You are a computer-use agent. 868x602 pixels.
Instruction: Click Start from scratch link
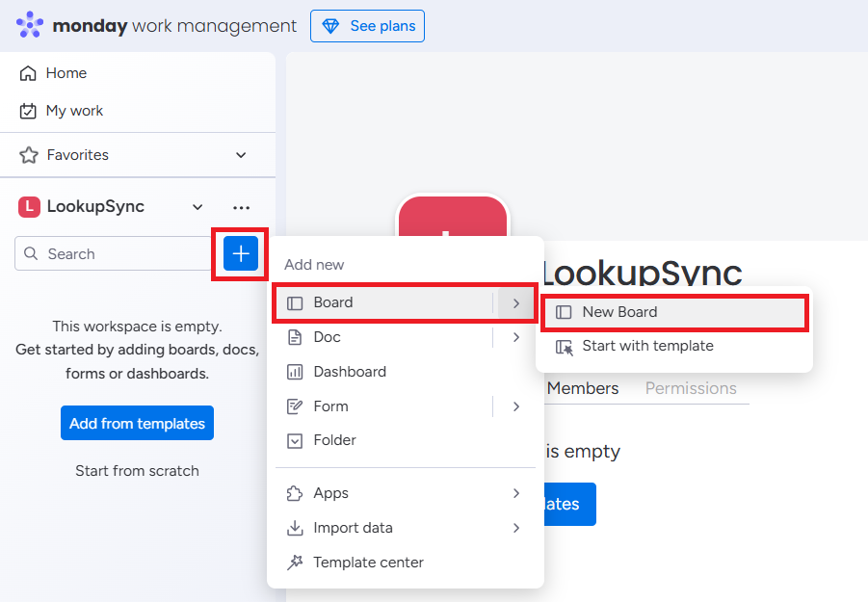click(138, 471)
